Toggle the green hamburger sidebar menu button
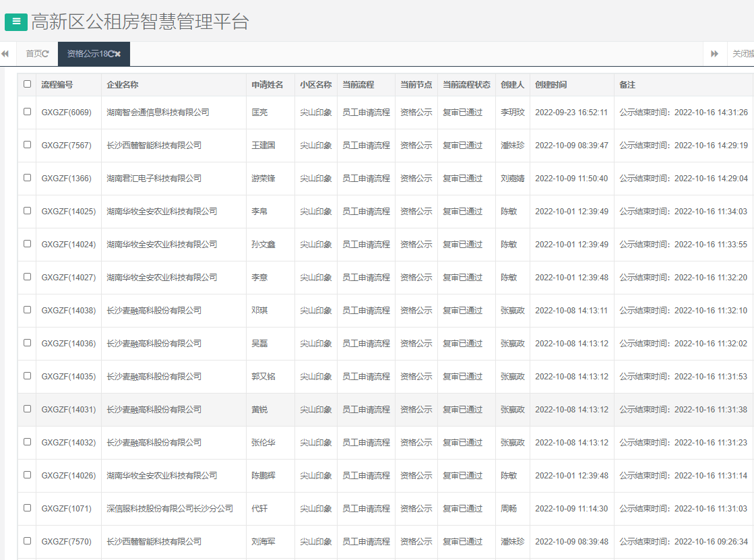Image resolution: width=754 pixels, height=560 pixels. [15, 22]
